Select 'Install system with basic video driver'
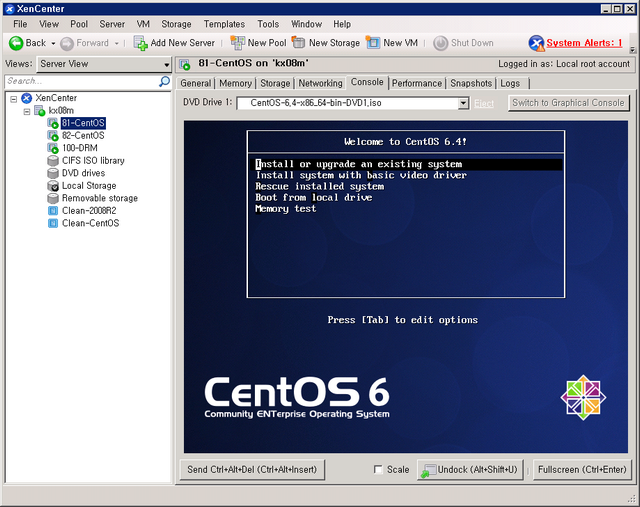Image resolution: width=640 pixels, height=507 pixels. [x=361, y=176]
